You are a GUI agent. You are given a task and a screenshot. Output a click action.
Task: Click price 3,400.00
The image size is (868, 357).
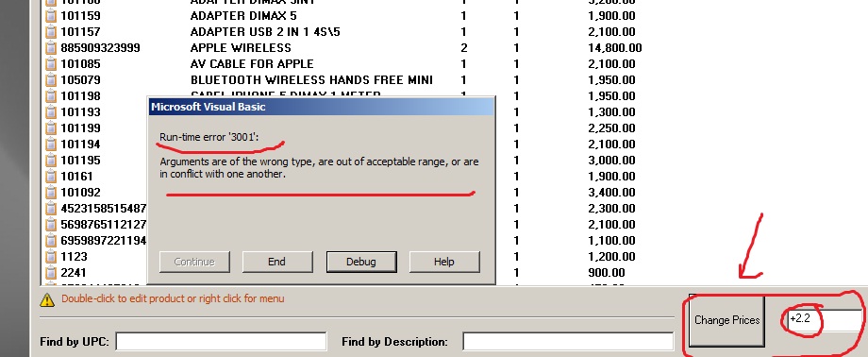coord(611,193)
